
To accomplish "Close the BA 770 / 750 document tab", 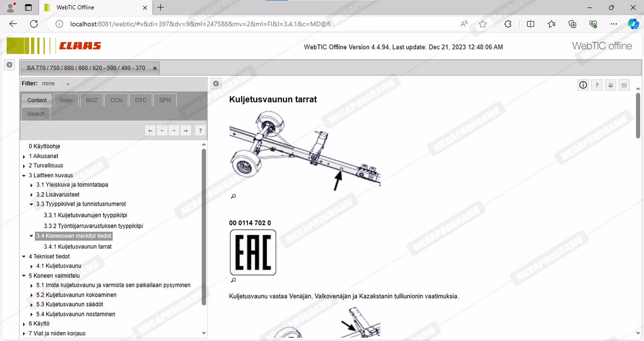I will click(155, 68).
